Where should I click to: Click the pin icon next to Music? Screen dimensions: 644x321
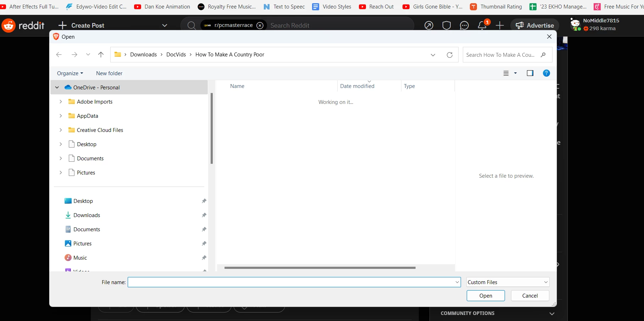click(x=204, y=258)
